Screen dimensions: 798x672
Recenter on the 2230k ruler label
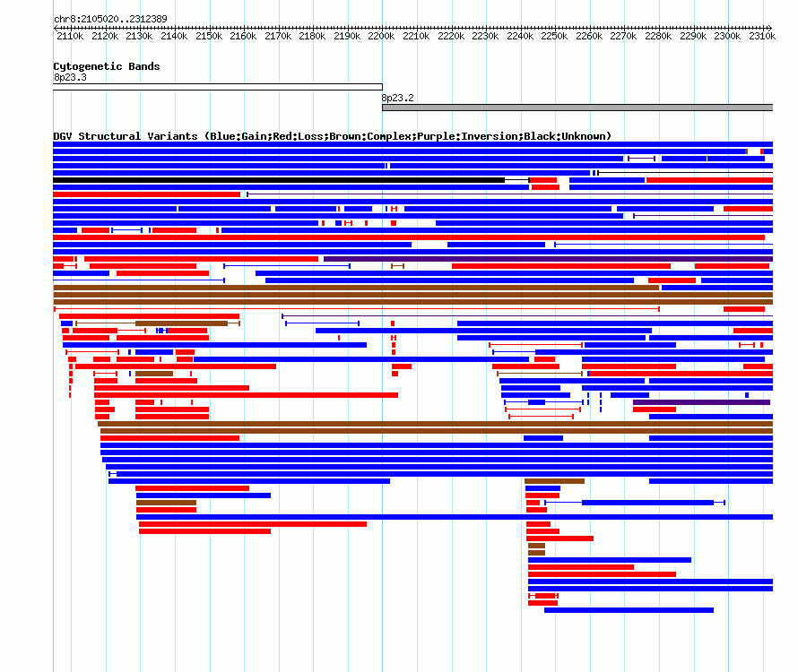pos(485,36)
